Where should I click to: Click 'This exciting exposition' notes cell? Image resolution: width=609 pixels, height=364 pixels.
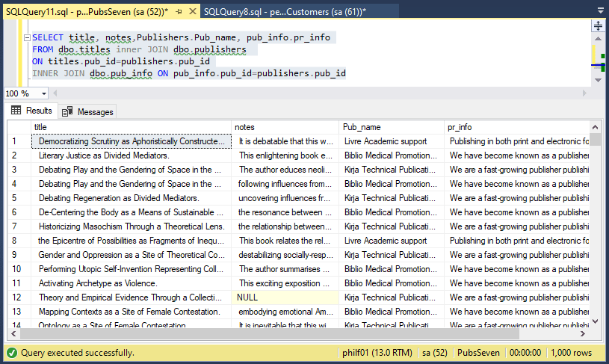click(x=285, y=283)
